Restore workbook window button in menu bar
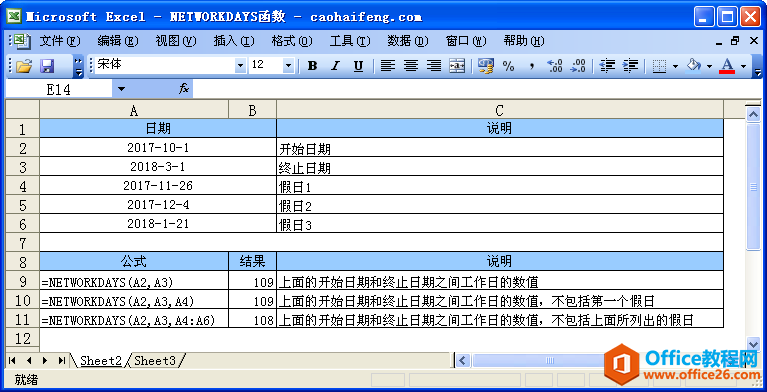The image size is (767, 392). click(735, 41)
